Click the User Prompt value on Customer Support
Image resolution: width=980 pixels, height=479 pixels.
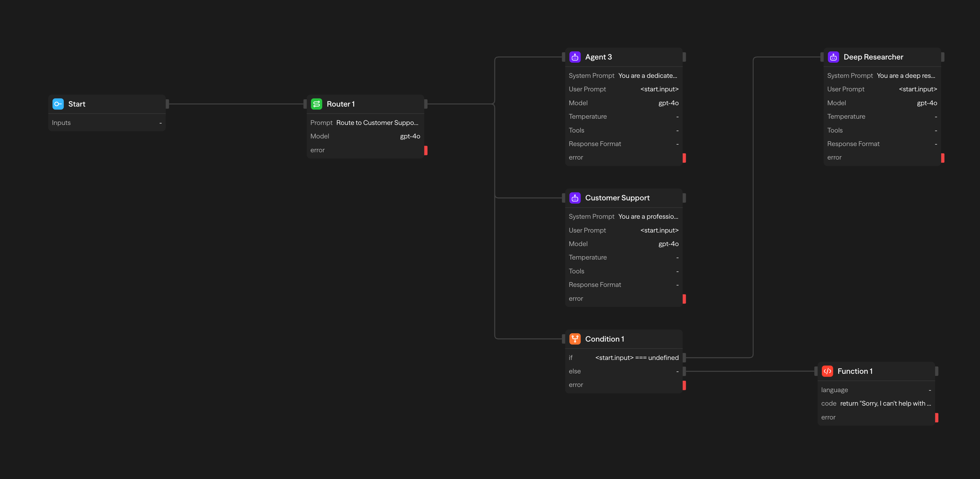(659, 230)
